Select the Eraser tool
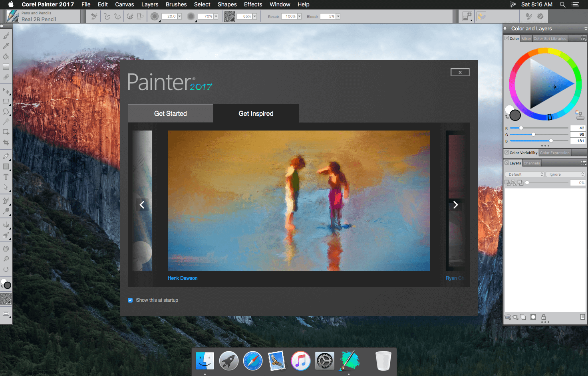This screenshot has height=376, width=588. point(6,77)
